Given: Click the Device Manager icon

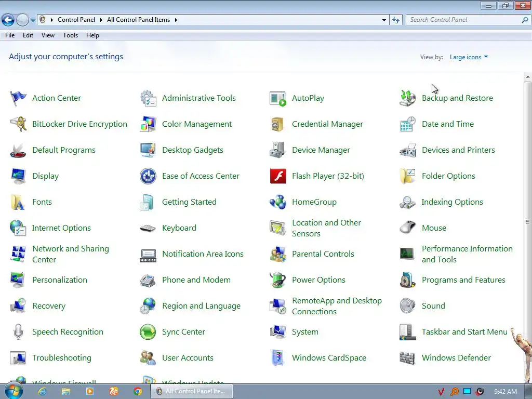Looking at the screenshot, I should (278, 150).
